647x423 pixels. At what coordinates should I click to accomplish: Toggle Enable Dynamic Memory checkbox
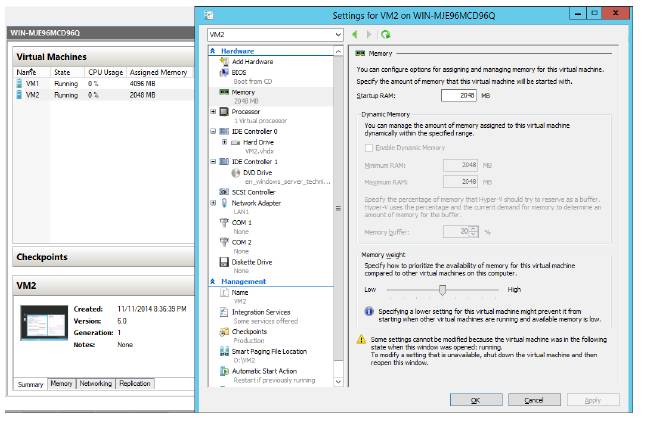368,147
